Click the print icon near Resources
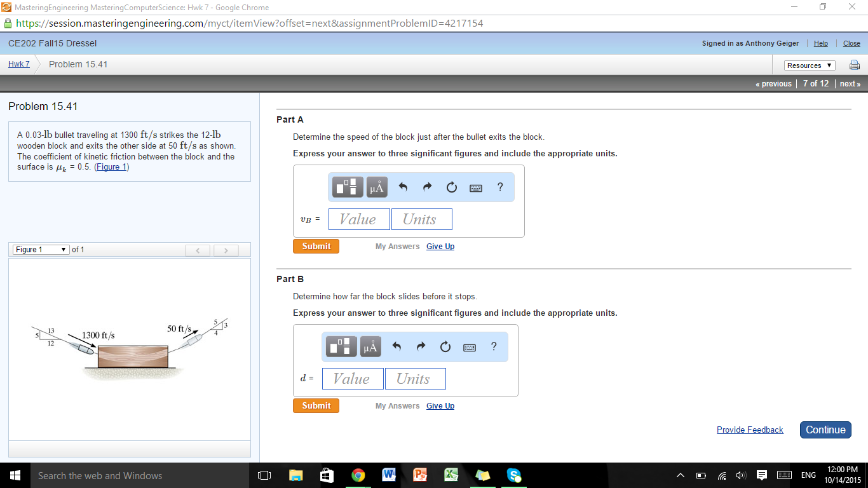The image size is (868, 488). coord(855,65)
